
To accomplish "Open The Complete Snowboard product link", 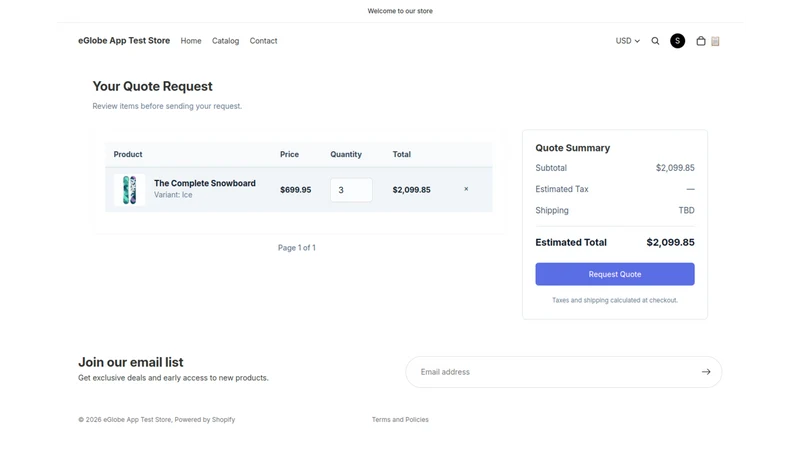I will point(205,183).
